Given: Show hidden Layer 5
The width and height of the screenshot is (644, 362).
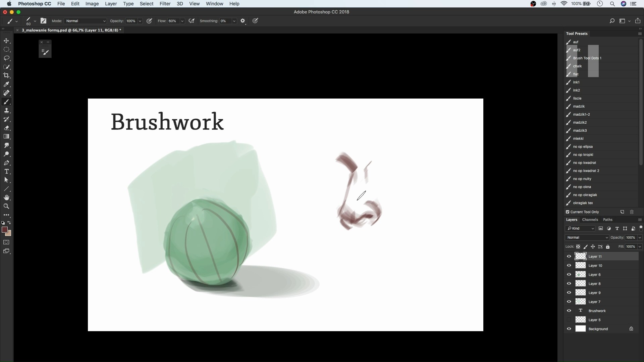Looking at the screenshot, I should point(569,320).
